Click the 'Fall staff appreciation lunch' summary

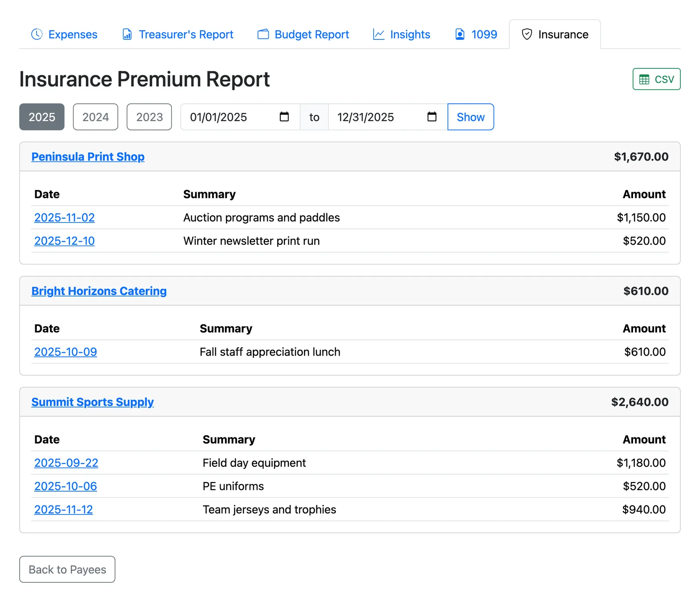click(x=270, y=352)
